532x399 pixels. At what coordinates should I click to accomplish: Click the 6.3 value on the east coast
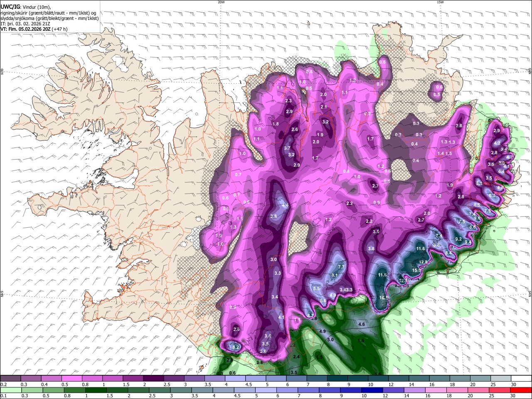[492, 195]
